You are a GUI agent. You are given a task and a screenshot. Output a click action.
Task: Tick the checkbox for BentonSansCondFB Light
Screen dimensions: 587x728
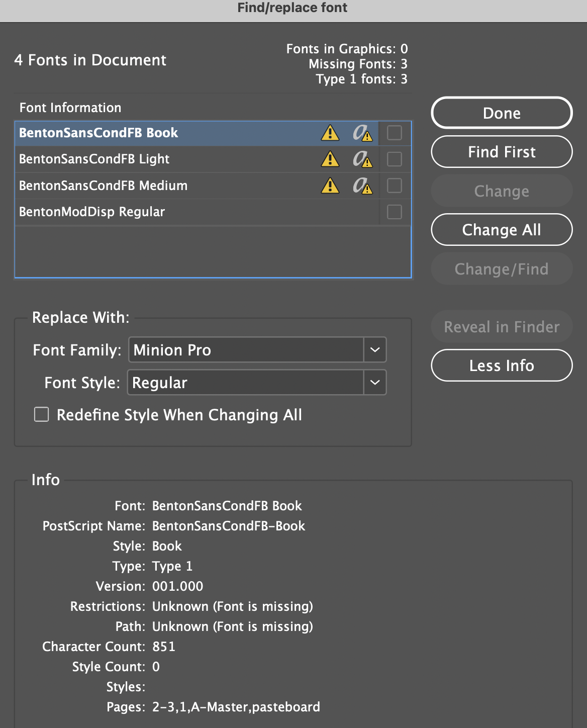click(394, 159)
